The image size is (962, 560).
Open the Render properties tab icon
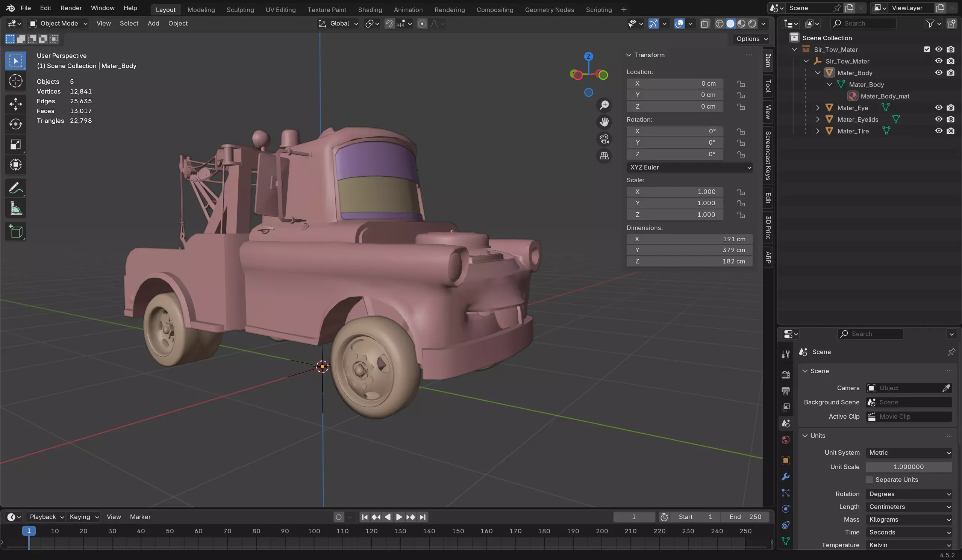click(786, 375)
